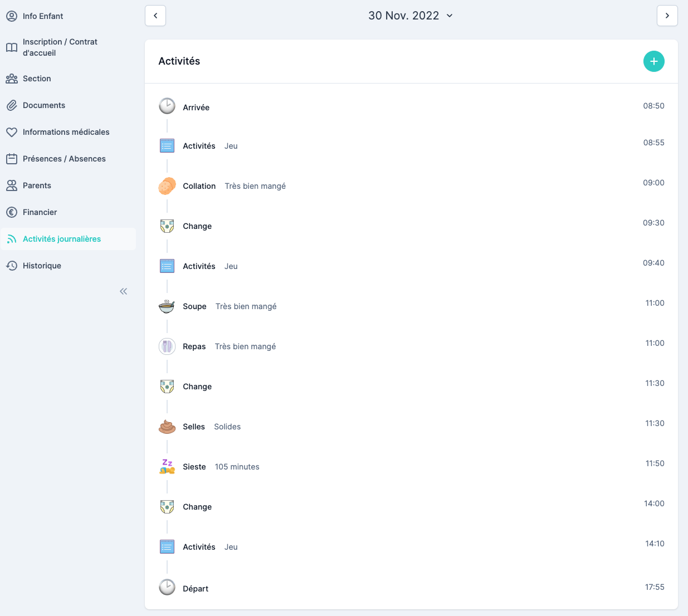This screenshot has height=616, width=688.
Task: Click the Sieste sleeping icon
Action: (167, 467)
